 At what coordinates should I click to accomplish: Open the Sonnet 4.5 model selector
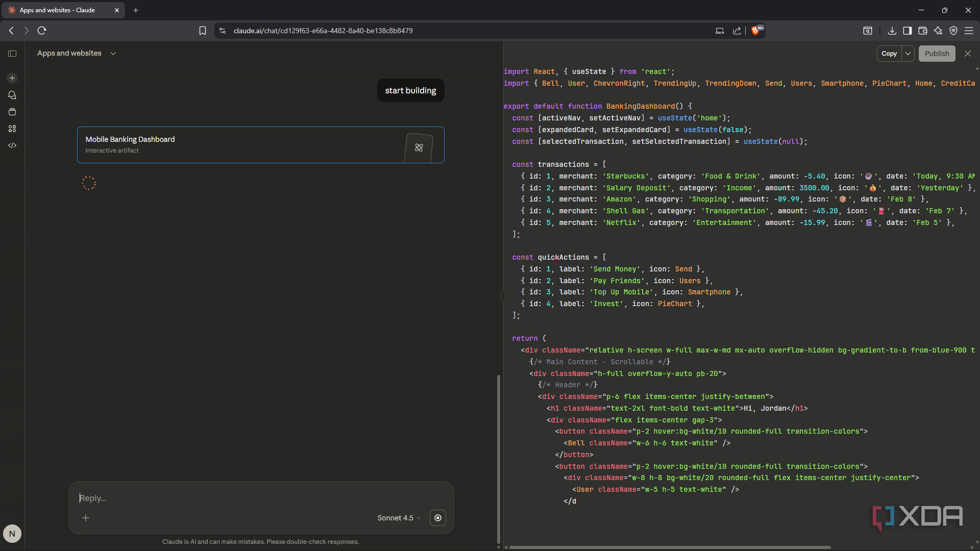399,518
